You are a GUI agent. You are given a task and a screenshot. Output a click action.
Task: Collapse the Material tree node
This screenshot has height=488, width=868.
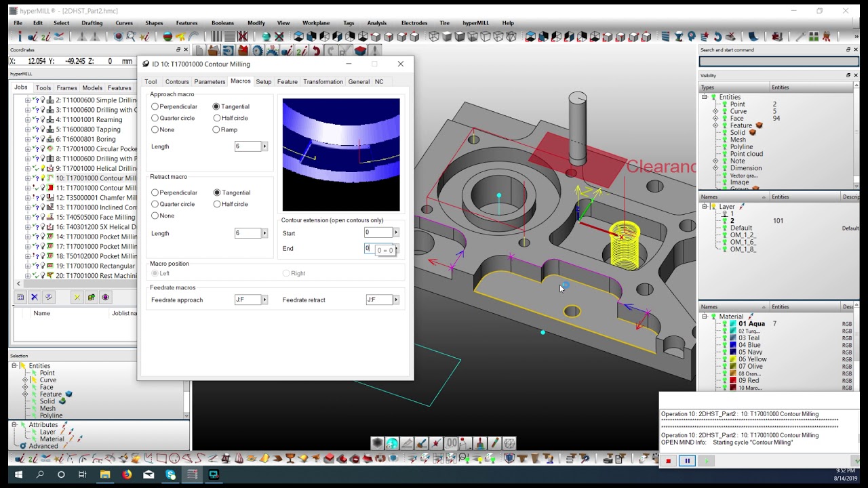point(705,317)
